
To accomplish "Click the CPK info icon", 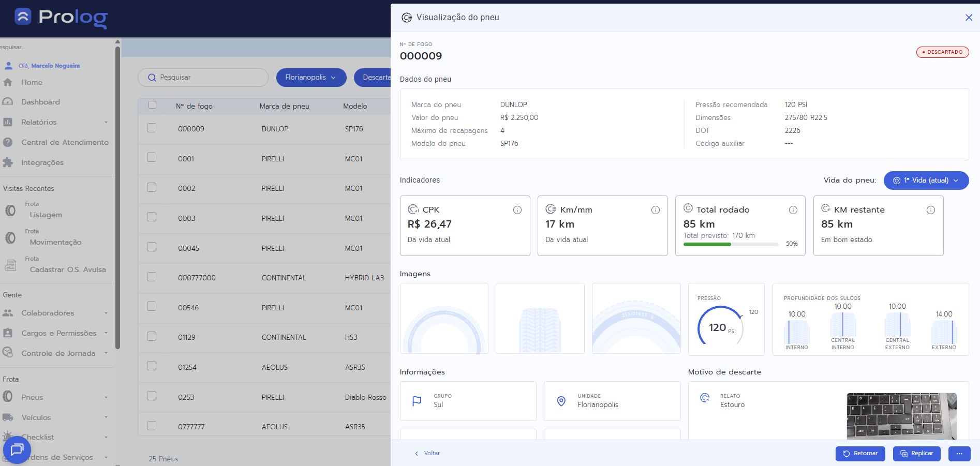I will 517,210.
